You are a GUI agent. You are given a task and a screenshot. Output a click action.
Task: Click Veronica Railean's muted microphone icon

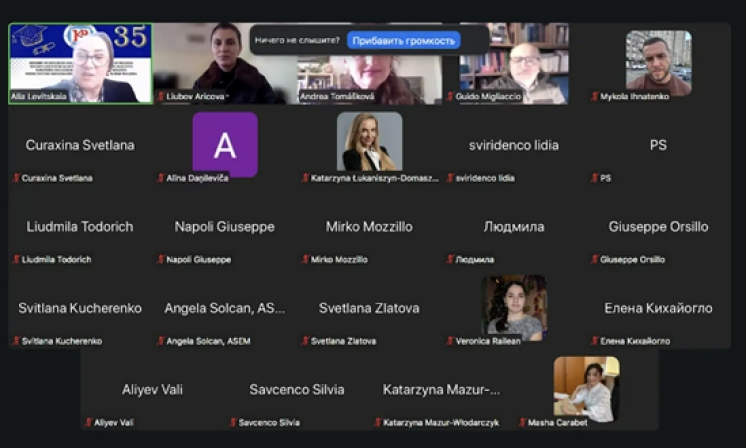click(x=450, y=341)
